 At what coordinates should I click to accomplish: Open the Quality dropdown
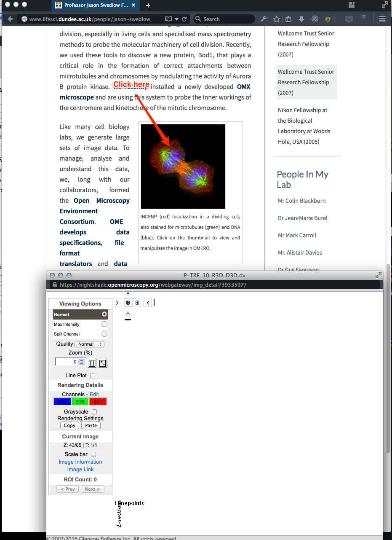pyautogui.click(x=89, y=344)
